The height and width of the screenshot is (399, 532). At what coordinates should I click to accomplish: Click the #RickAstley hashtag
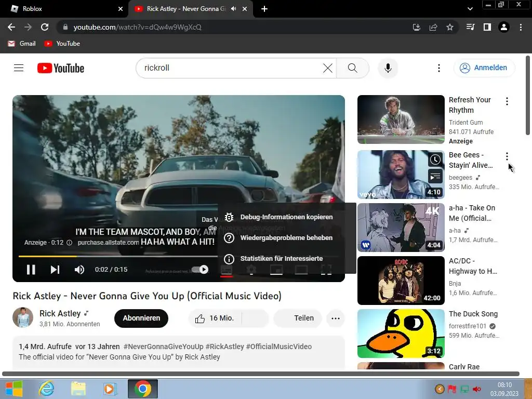pos(224,347)
